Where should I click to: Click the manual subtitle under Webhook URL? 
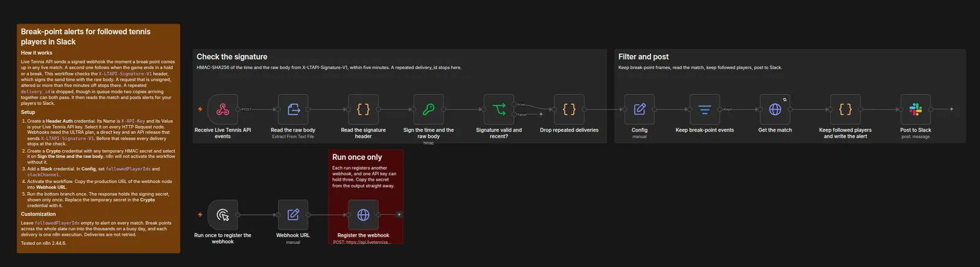pyautogui.click(x=293, y=242)
